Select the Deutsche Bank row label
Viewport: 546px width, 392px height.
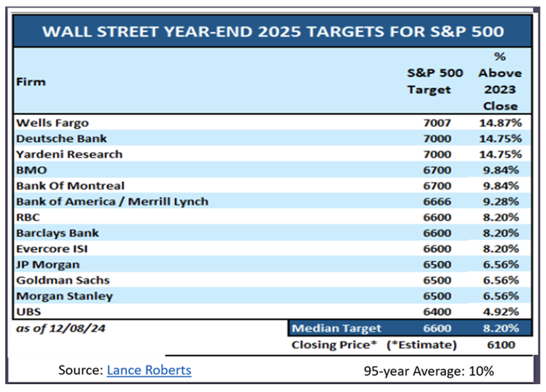point(61,139)
